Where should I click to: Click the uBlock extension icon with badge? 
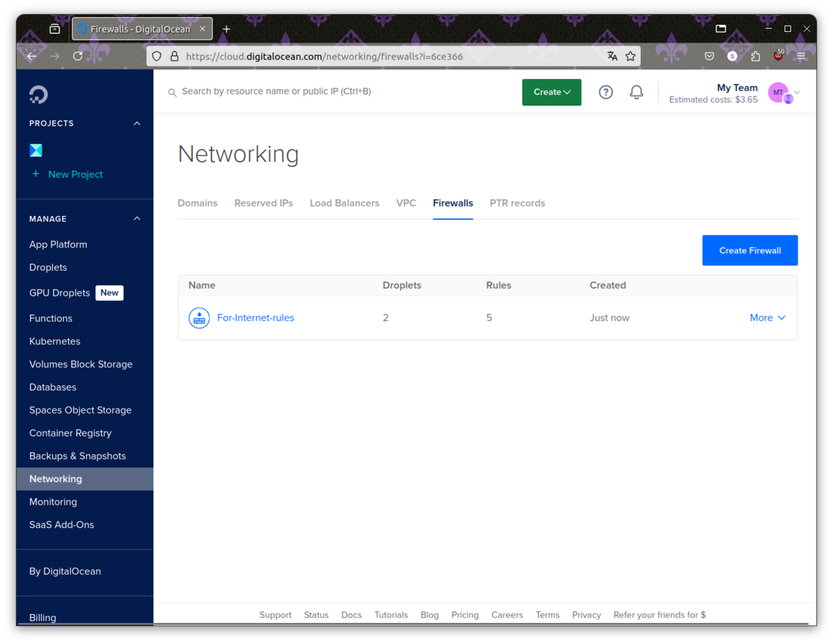(778, 56)
